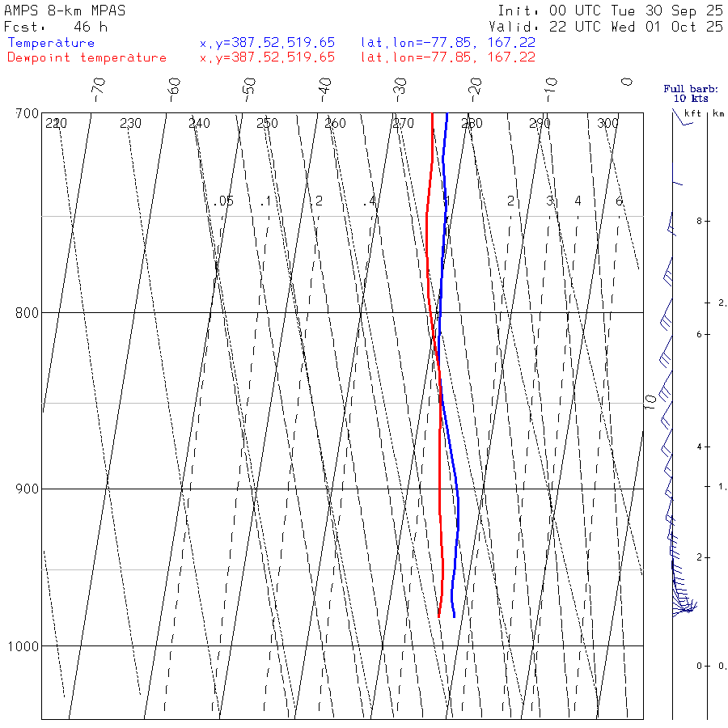Click the "270" potential temperature label
Image resolution: width=728 pixels, height=728 pixels.
[x=403, y=123]
